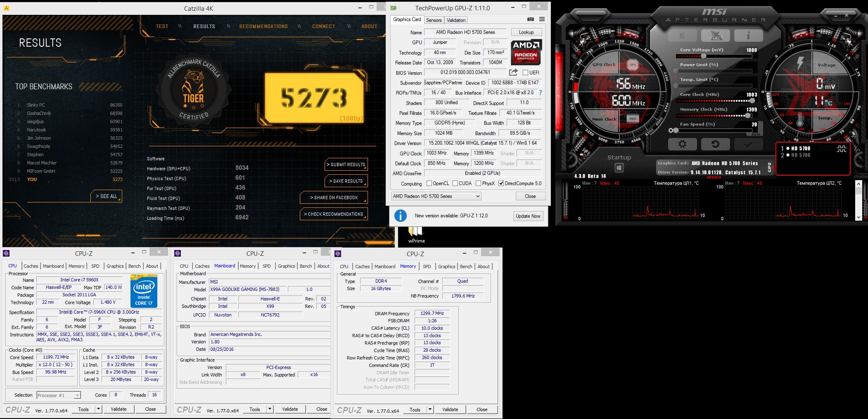Click the BIOS share/export arrow icon
Image resolution: width=868 pixels, height=419 pixels.
513,72
